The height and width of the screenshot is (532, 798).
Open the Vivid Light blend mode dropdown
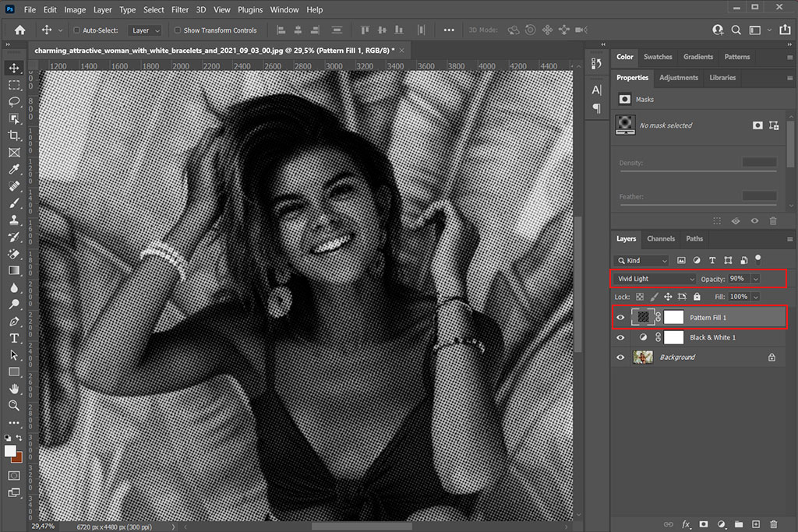(x=655, y=279)
